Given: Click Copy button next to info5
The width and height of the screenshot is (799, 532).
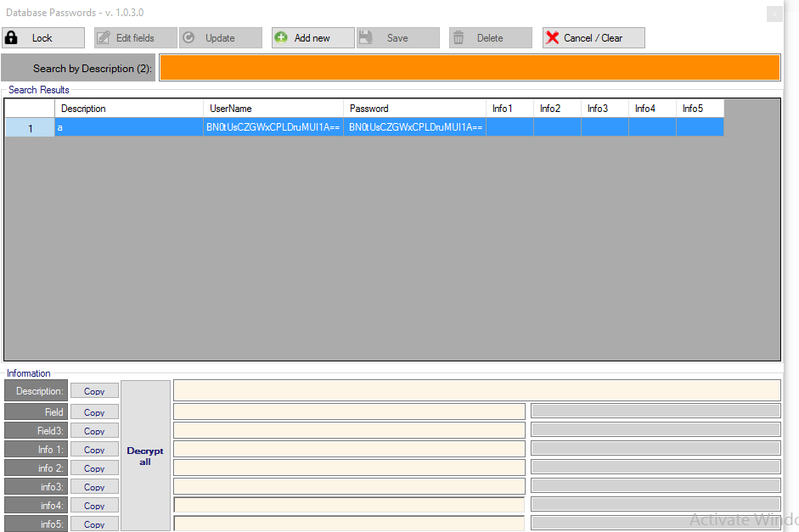Looking at the screenshot, I should 94,524.
